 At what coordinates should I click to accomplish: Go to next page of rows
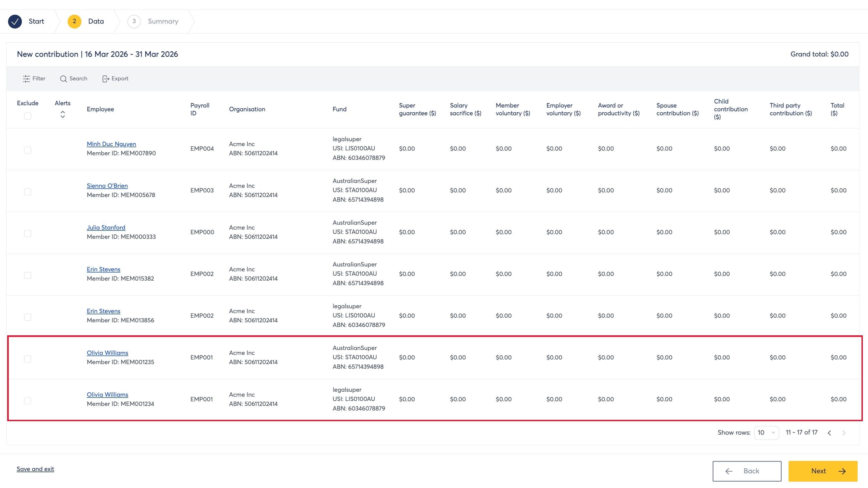844,433
